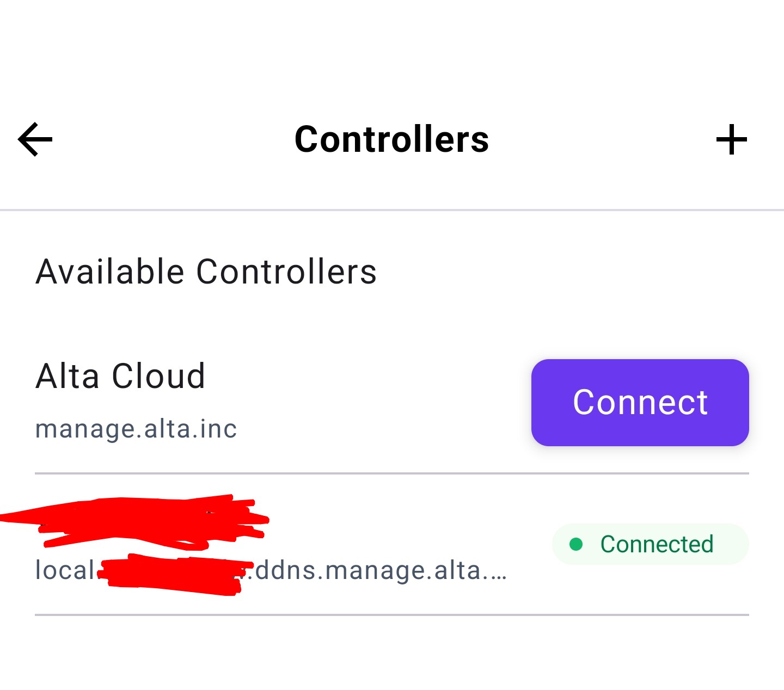Click the divider line under the Controllers header
Viewport: 784px width, 690px height.
pos(391,210)
